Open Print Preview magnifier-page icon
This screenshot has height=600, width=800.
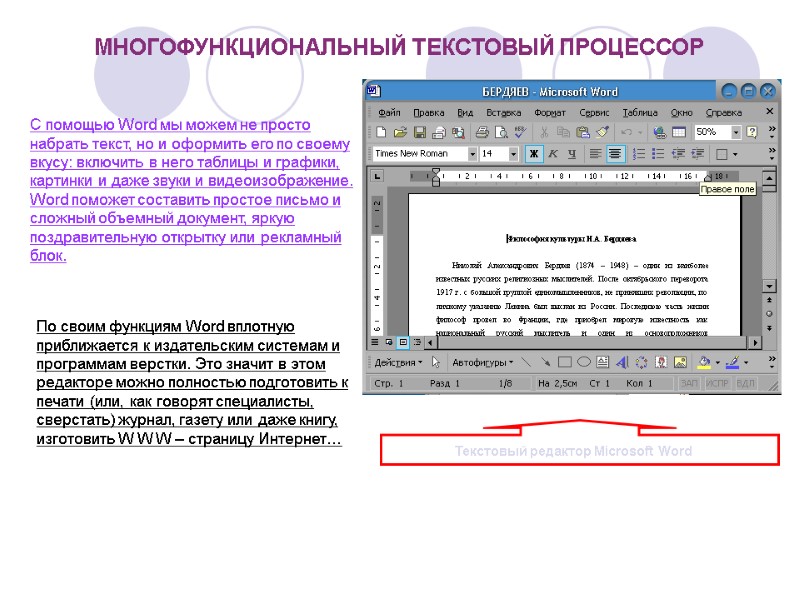[x=502, y=133]
